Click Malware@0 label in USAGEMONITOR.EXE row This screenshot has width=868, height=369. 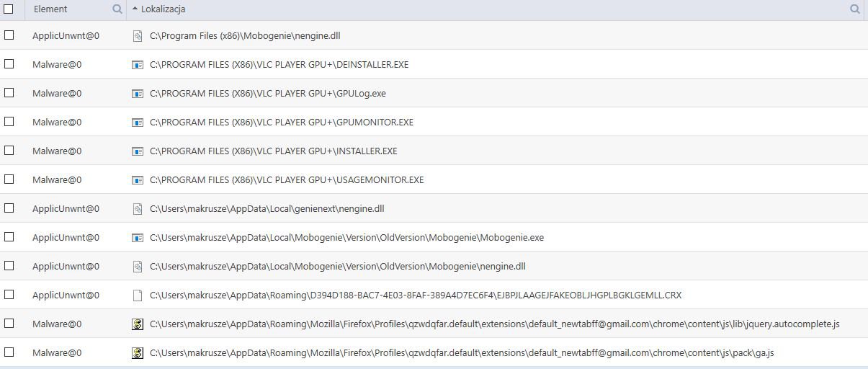(57, 179)
